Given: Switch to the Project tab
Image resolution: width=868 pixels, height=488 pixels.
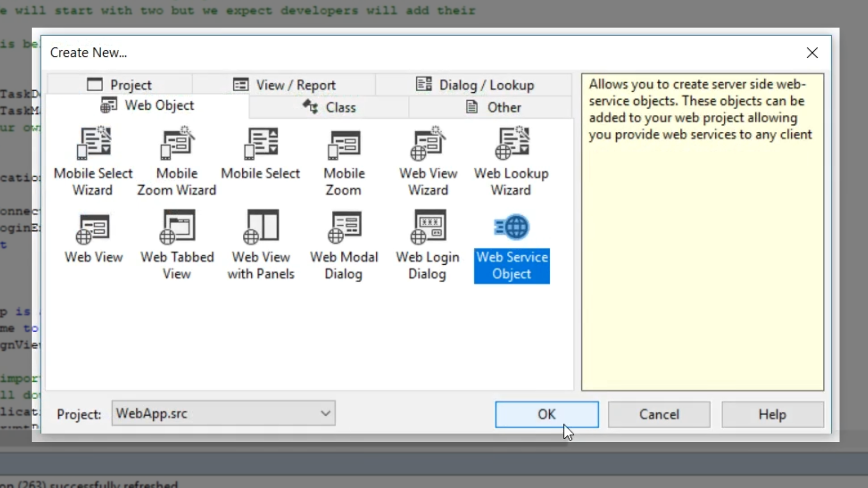Looking at the screenshot, I should [120, 85].
